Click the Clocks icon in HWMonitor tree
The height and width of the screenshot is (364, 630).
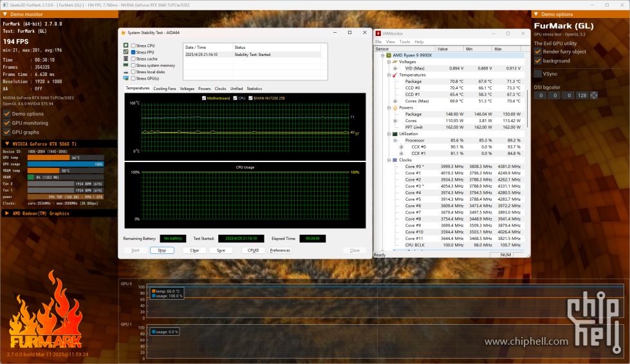click(x=395, y=160)
